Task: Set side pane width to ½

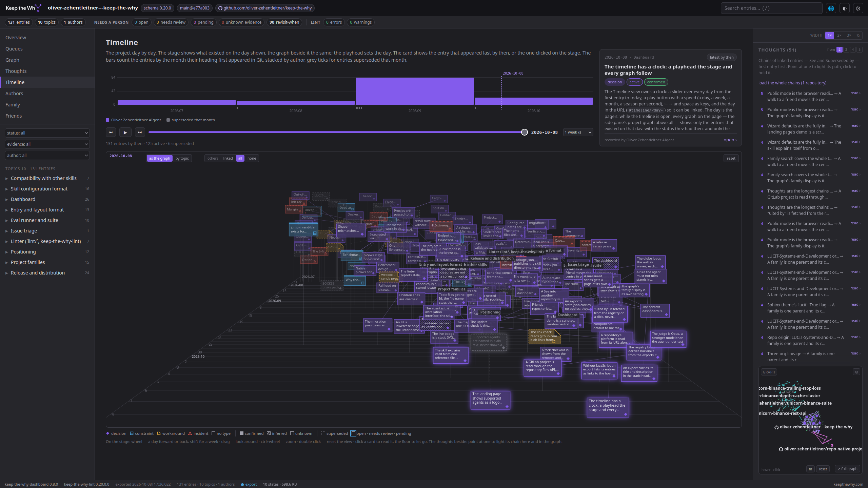Action: point(858,35)
